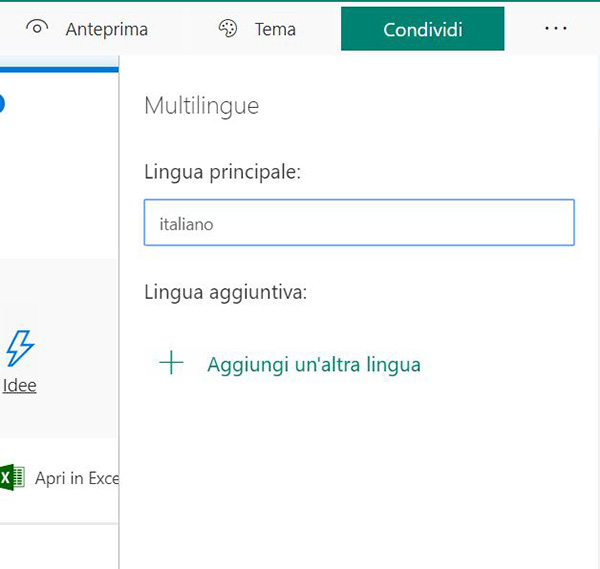The height and width of the screenshot is (569, 600).
Task: Click the eye icon for Anteprima
Action: pyautogui.click(x=37, y=28)
